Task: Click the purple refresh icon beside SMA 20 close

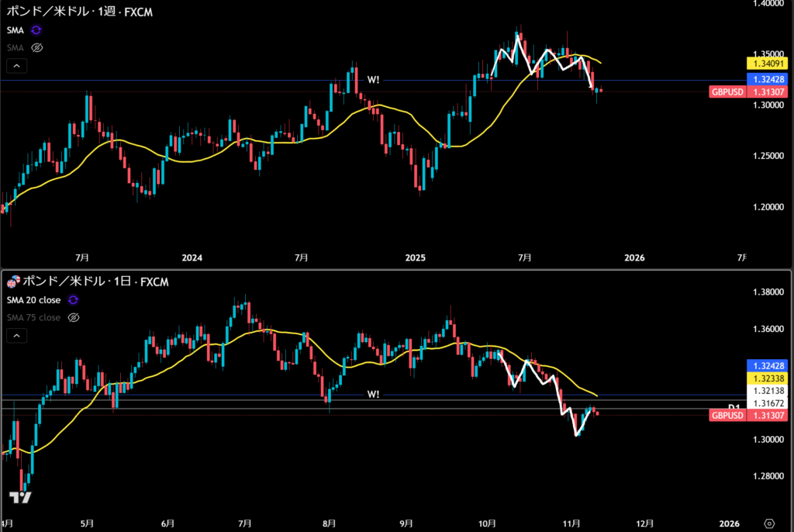Action: 73,299
